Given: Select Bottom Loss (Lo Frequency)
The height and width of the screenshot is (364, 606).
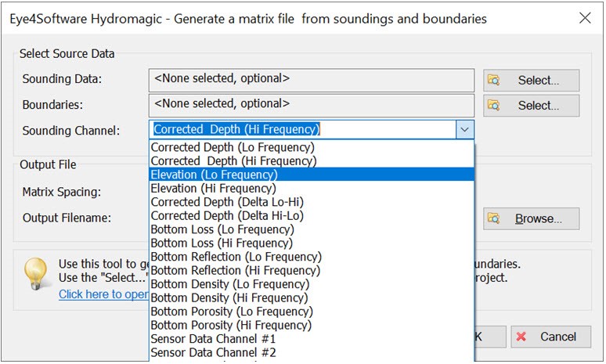Looking at the screenshot, I should tap(312, 229).
